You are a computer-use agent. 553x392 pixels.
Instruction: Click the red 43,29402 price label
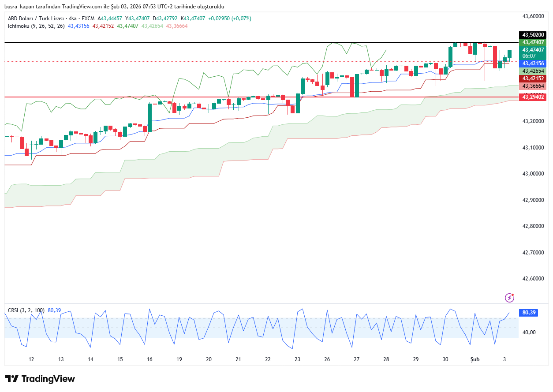point(532,97)
